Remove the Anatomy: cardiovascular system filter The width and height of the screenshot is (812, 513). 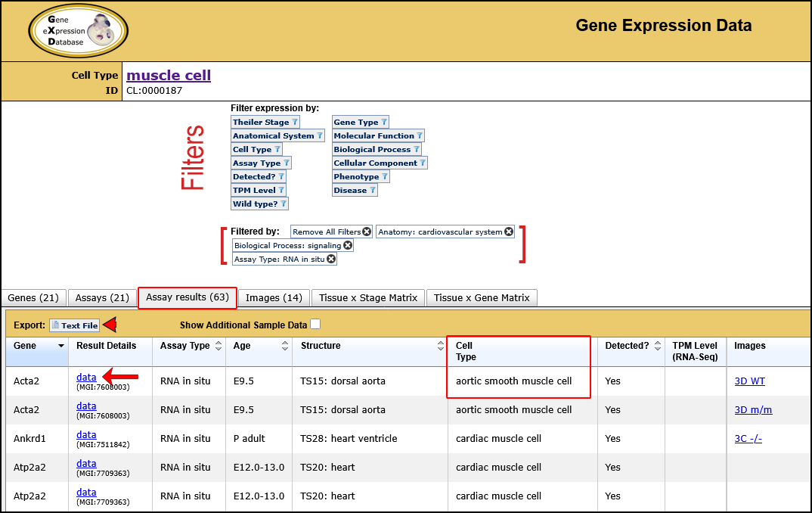pos(505,231)
